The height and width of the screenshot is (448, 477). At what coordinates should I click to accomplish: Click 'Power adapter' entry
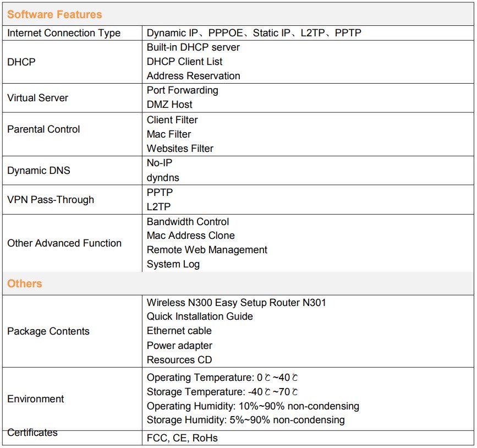coord(179,346)
